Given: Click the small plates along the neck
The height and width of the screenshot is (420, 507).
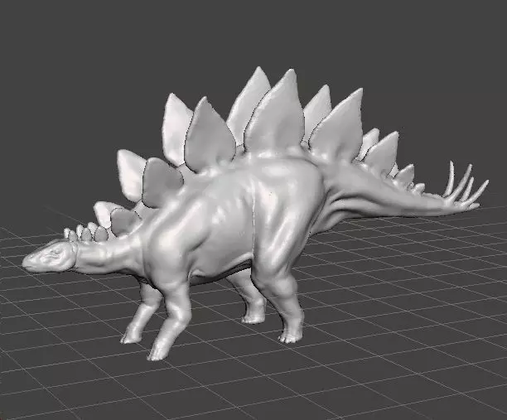Looking at the screenshot, I should click(85, 234).
